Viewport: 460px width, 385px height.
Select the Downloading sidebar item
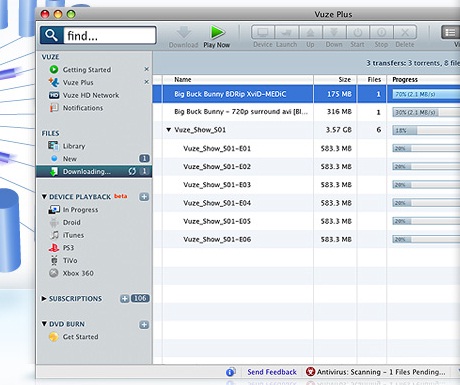pyautogui.click(x=94, y=172)
